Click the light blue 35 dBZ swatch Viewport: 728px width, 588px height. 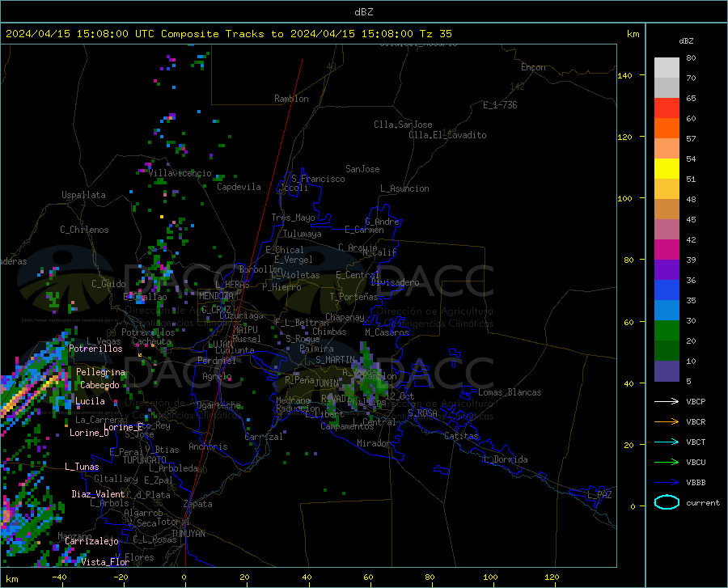pos(667,311)
